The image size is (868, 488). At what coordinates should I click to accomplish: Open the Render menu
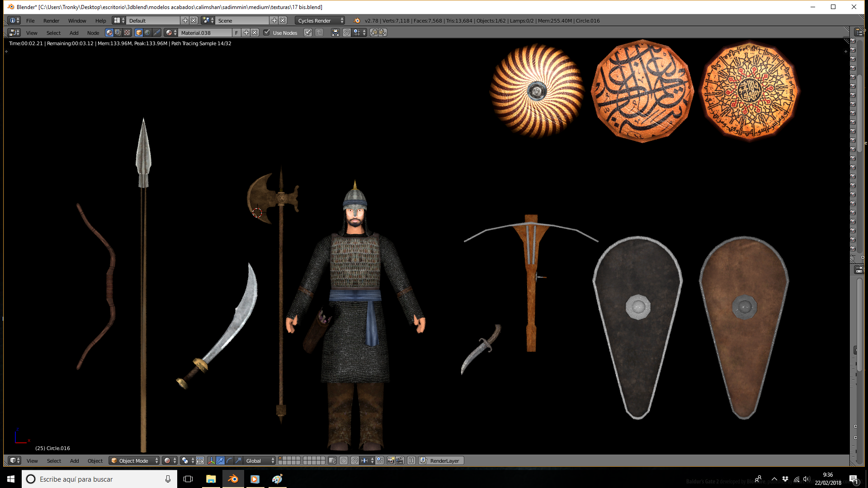[x=51, y=20]
